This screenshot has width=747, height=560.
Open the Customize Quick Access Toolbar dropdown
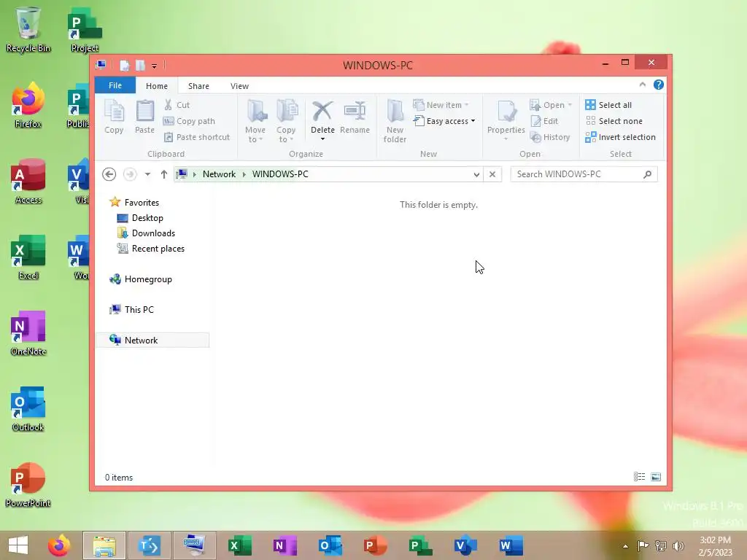coord(155,66)
